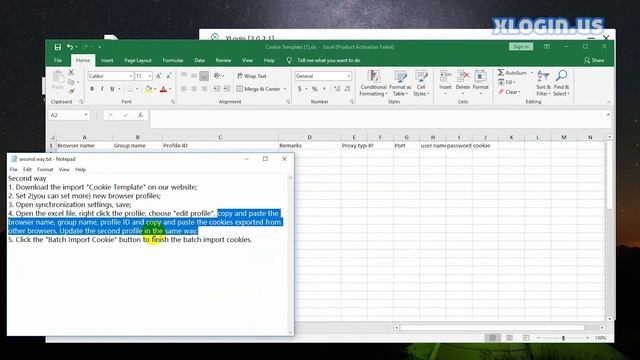Click the Fill Color bucket icon
Viewport: 640px width, 360px height.
[x=148, y=89]
